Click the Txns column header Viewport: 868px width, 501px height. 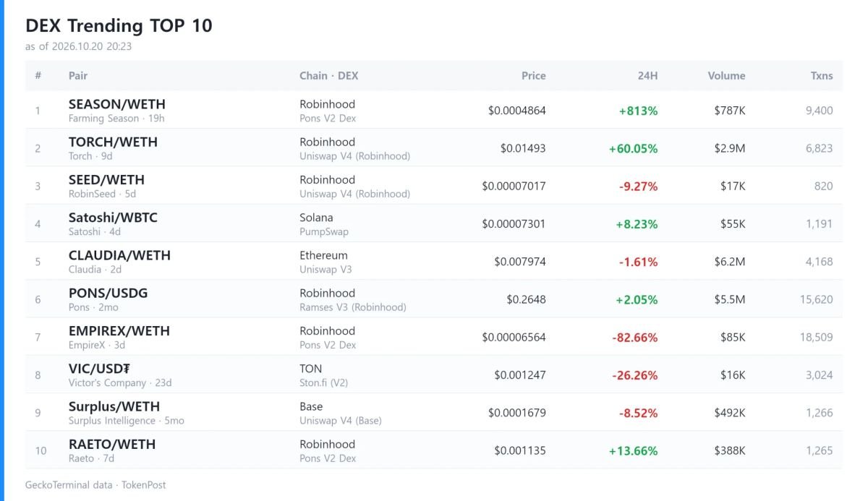pyautogui.click(x=822, y=75)
